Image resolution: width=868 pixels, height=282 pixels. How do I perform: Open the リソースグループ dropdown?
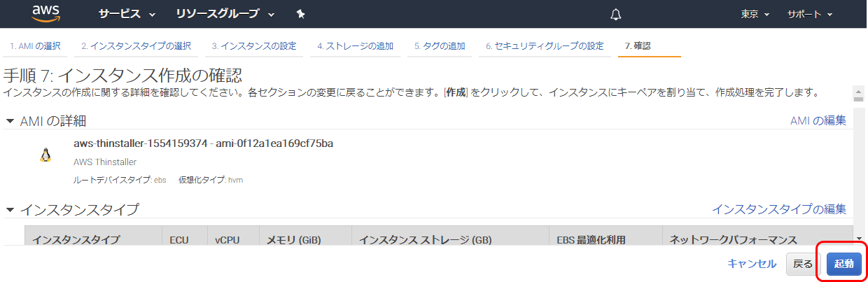225,14
